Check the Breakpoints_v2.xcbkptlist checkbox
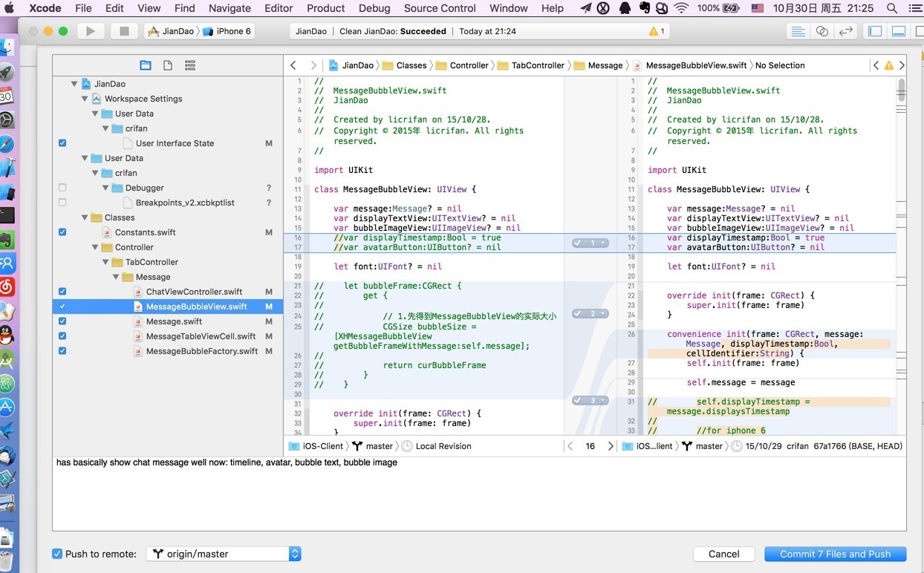The height and width of the screenshot is (573, 924). 62,203
